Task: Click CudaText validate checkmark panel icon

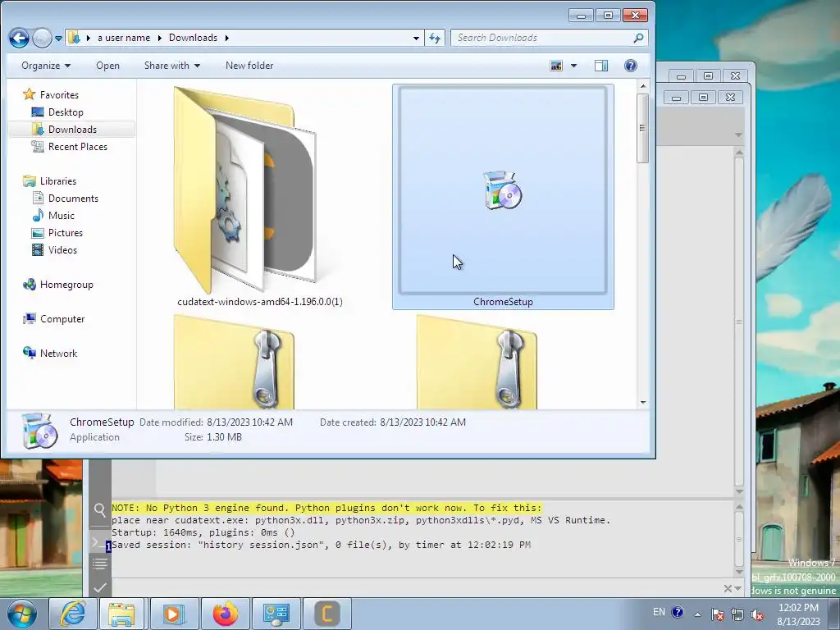Action: 99,587
